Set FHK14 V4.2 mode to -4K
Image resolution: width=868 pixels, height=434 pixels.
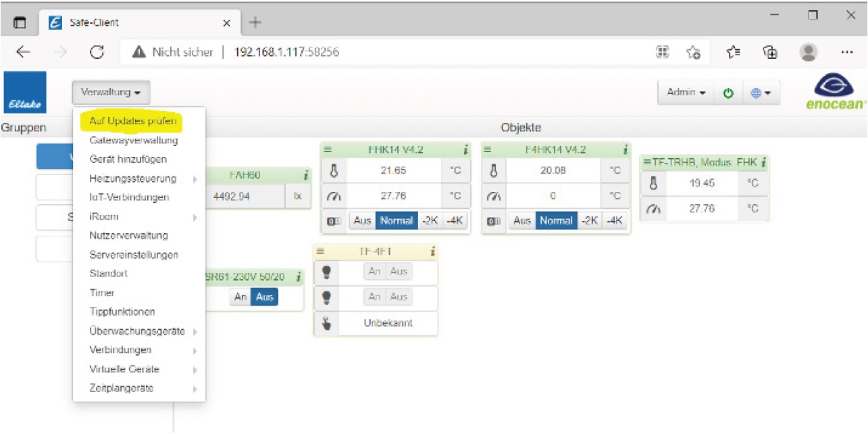456,221
